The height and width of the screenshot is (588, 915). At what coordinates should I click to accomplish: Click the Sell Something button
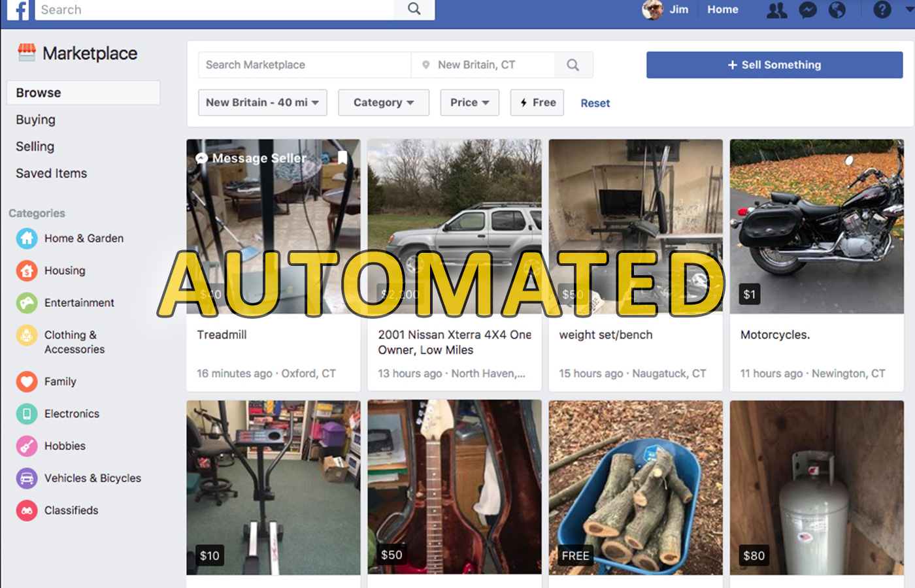pyautogui.click(x=774, y=65)
